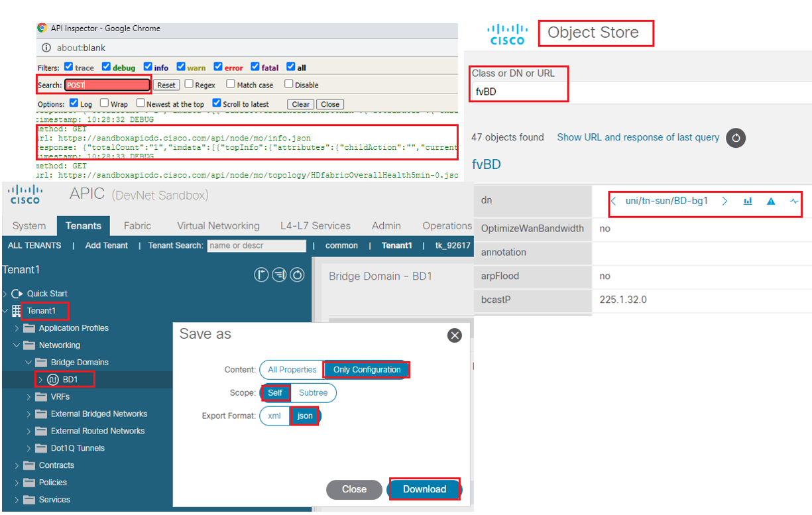Screen dimensions: 812x515
Task: Click the circular refresh icon in the Tenant1 pane
Action: pyautogui.click(x=297, y=274)
